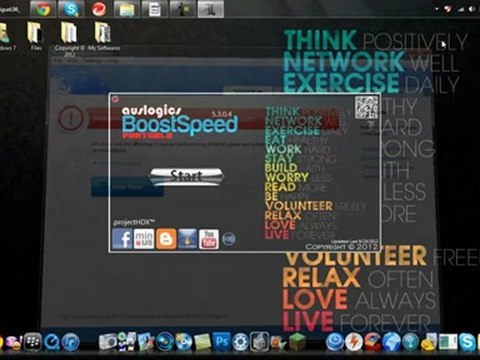
Task: Open Skype from the dock
Action: tap(467, 341)
